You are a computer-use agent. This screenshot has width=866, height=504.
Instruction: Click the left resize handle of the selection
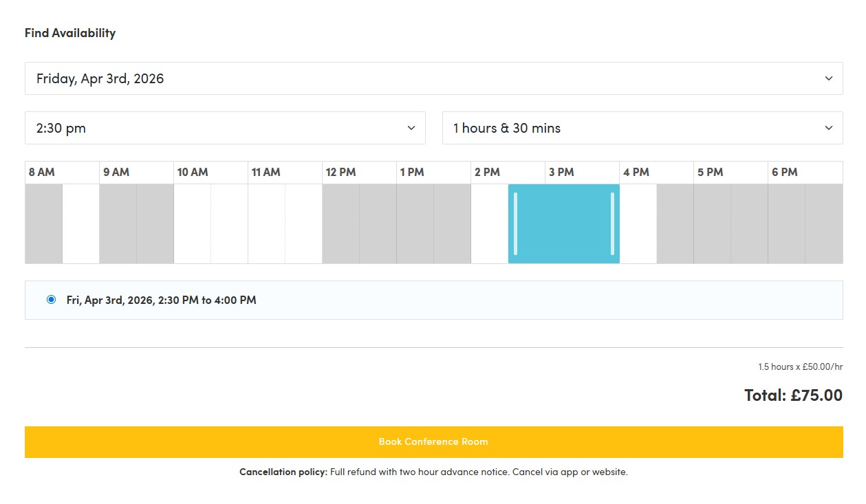pyautogui.click(x=515, y=223)
